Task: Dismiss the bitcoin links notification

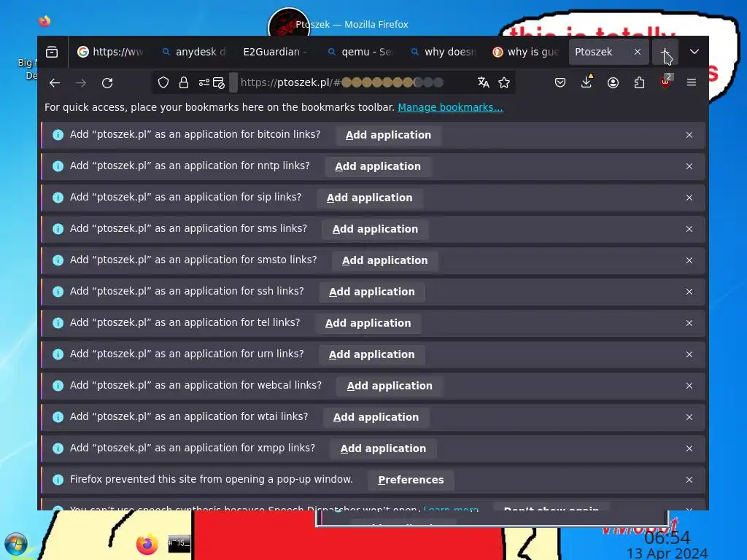Action: click(689, 135)
